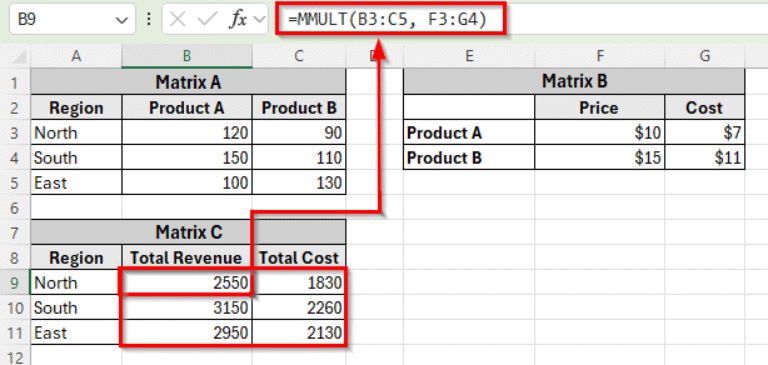The height and width of the screenshot is (365, 768).
Task: Click the $15 price cell
Action: click(600, 158)
